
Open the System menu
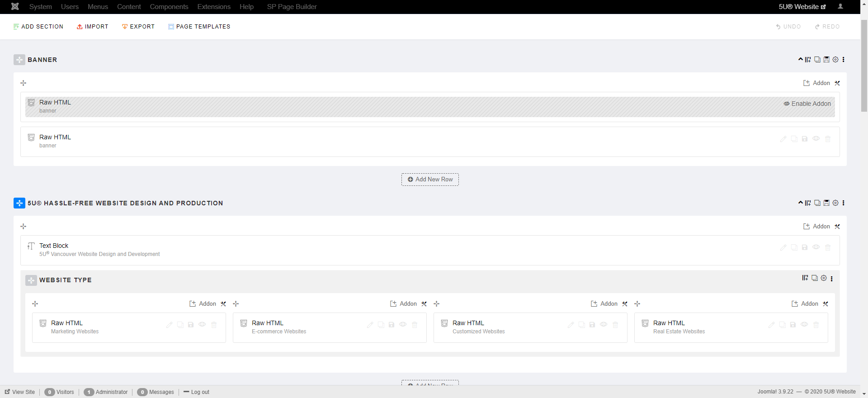[41, 7]
